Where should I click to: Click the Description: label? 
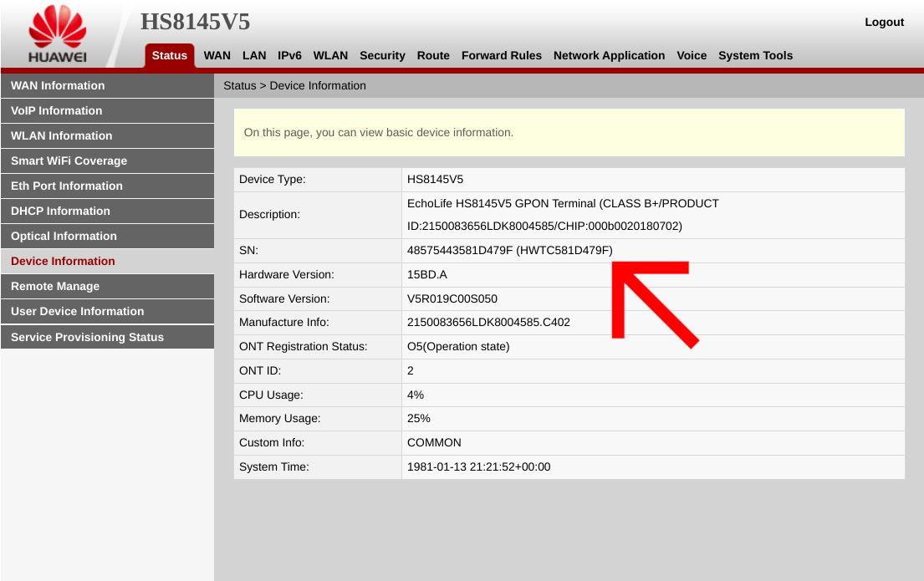pos(269,215)
